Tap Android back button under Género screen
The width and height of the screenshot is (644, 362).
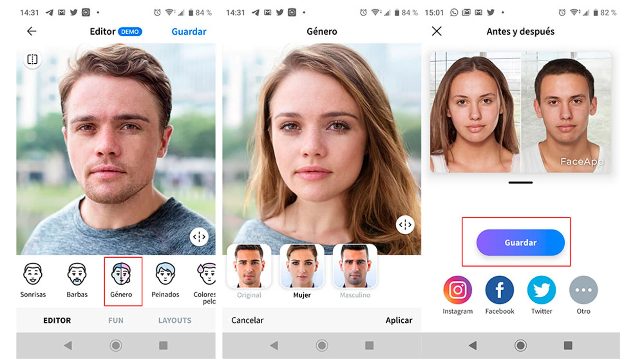274,345
